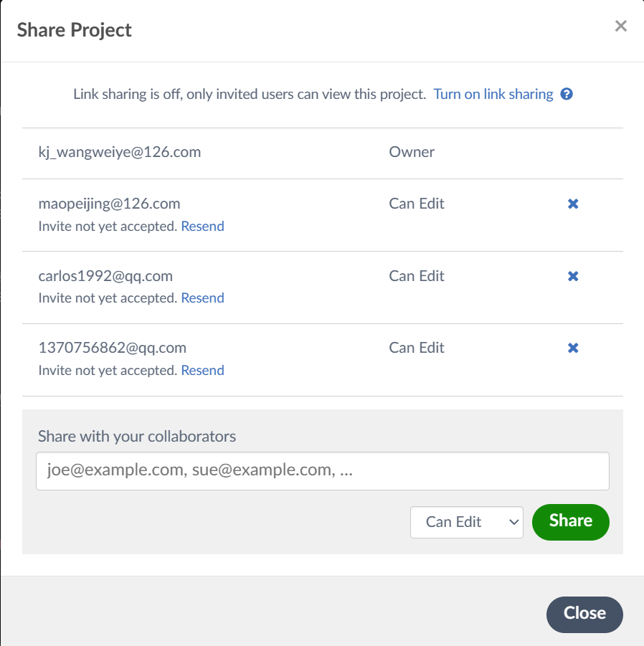Focus the collaborator email input field
The image size is (644, 646).
pyautogui.click(x=322, y=471)
